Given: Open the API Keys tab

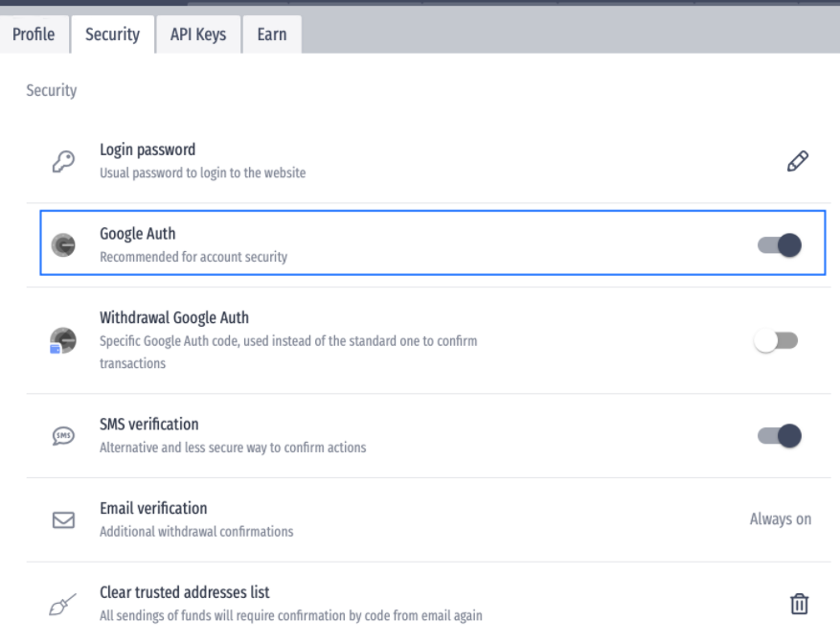Looking at the screenshot, I should pyautogui.click(x=198, y=34).
